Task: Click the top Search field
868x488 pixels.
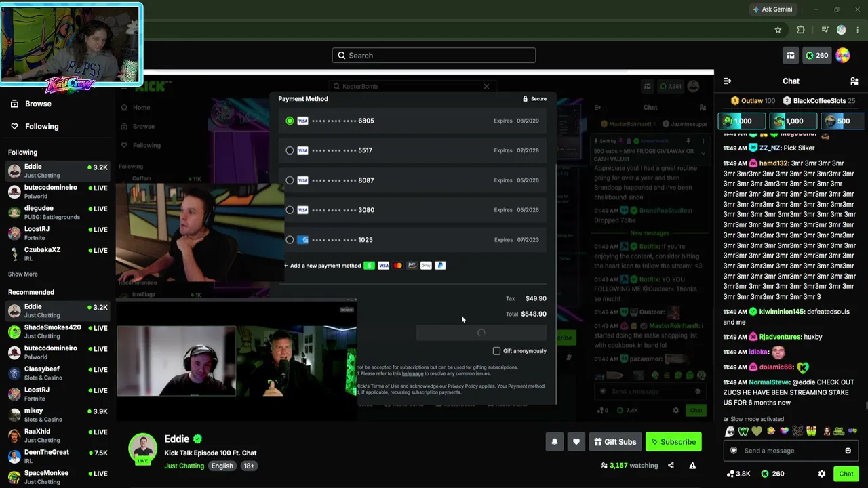Action: click(434, 56)
